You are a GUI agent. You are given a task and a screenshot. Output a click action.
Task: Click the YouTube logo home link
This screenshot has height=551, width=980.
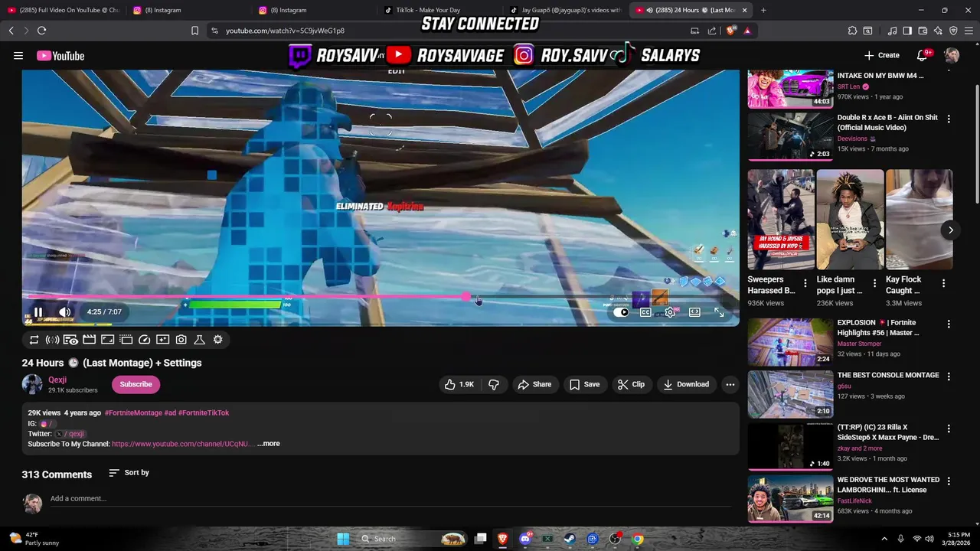60,56
